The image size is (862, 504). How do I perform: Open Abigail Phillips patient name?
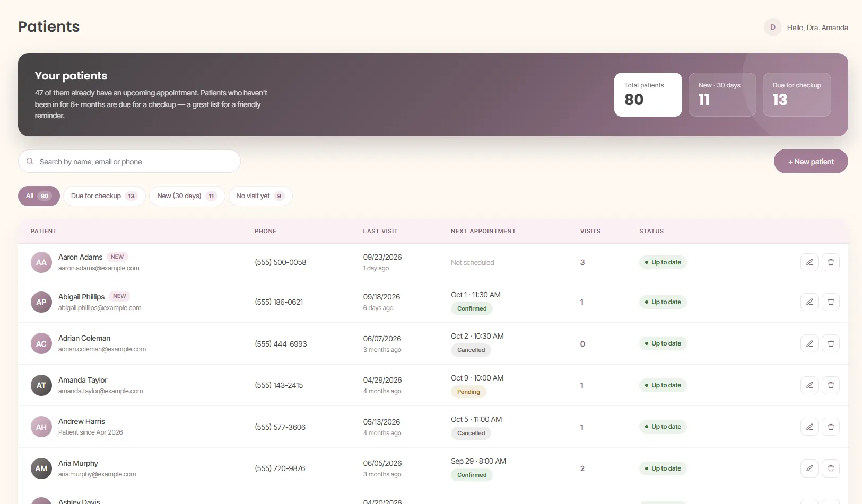tap(81, 297)
